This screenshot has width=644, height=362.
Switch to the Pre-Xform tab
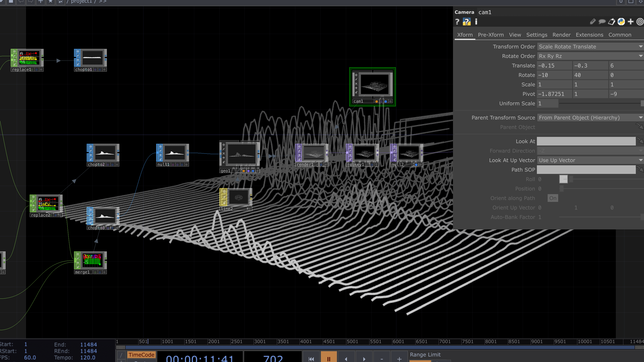(490, 35)
